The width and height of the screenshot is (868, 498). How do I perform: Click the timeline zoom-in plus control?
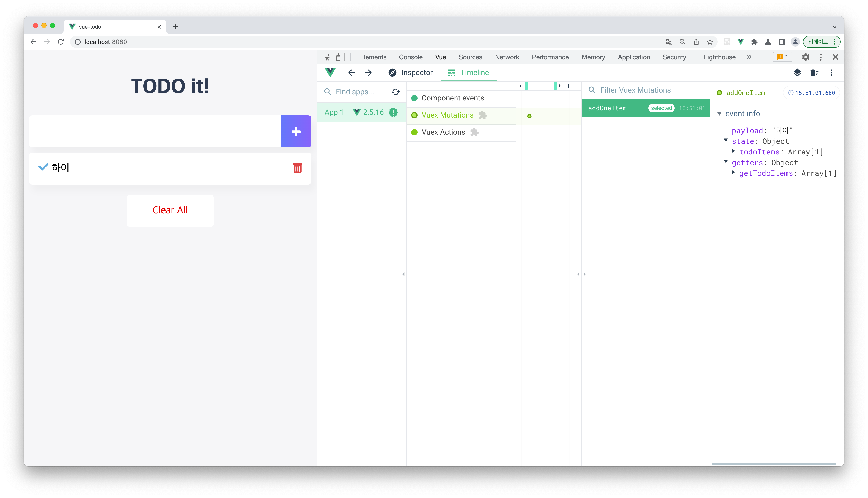[568, 86]
